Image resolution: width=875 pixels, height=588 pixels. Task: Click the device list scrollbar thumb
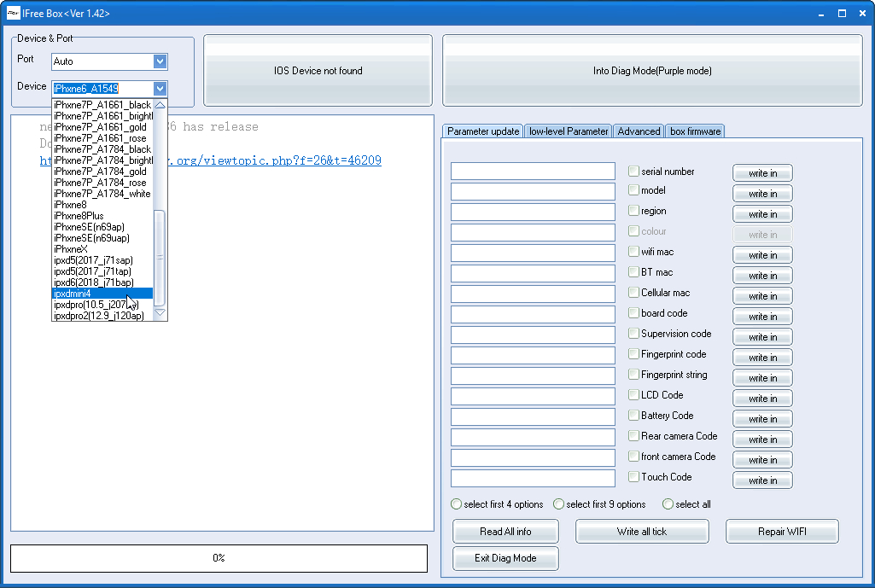pos(160,257)
